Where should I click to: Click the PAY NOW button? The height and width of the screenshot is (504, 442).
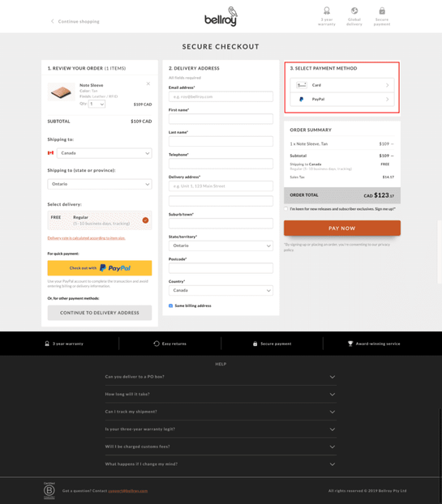point(342,228)
